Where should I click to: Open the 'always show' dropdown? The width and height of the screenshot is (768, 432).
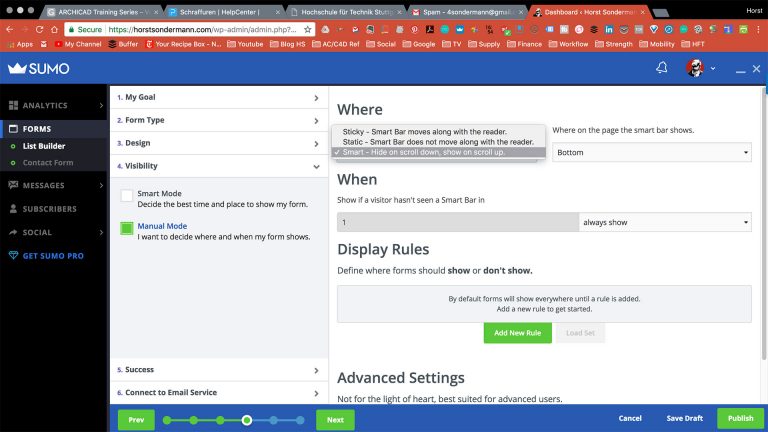(665, 222)
